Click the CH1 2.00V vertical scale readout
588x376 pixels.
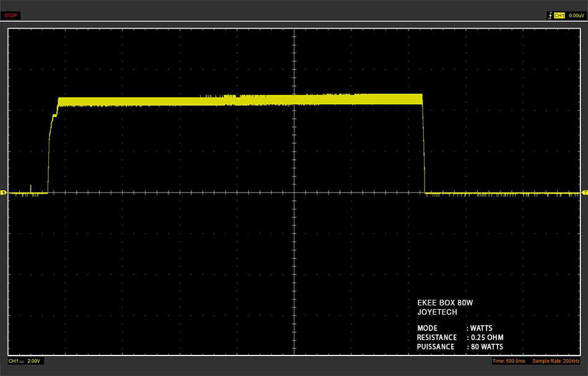25,361
